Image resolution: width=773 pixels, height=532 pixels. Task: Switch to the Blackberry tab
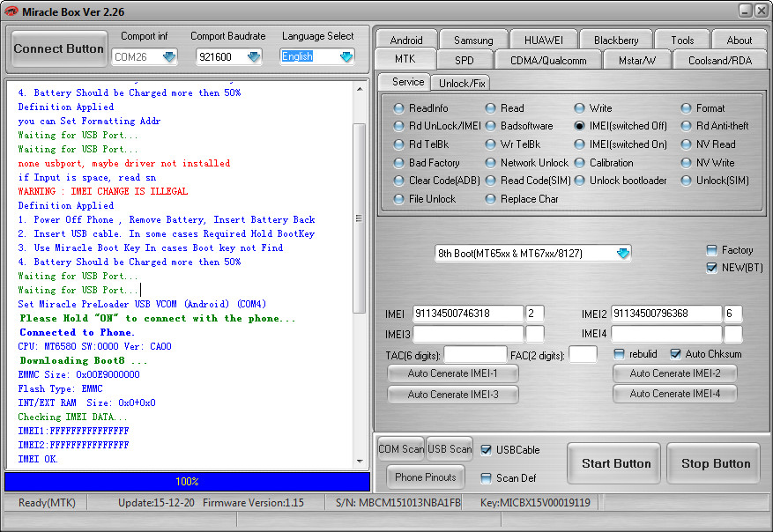click(x=616, y=40)
